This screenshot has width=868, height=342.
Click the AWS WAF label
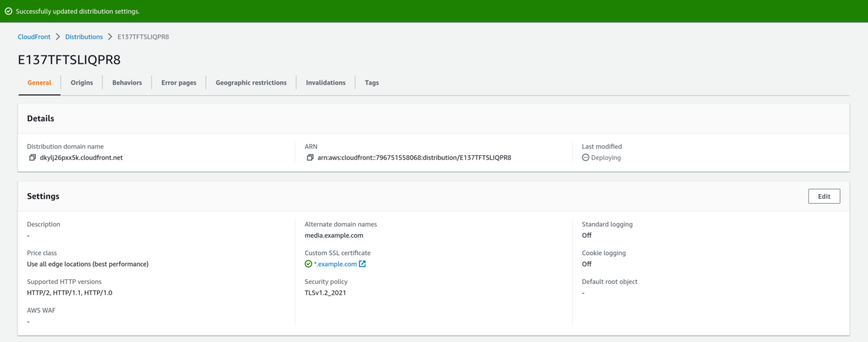click(41, 310)
